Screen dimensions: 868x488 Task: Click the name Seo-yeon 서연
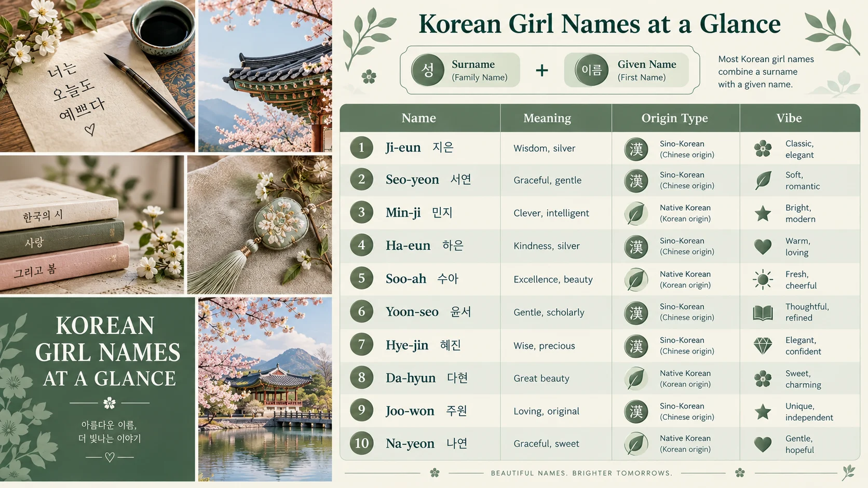[x=428, y=180]
